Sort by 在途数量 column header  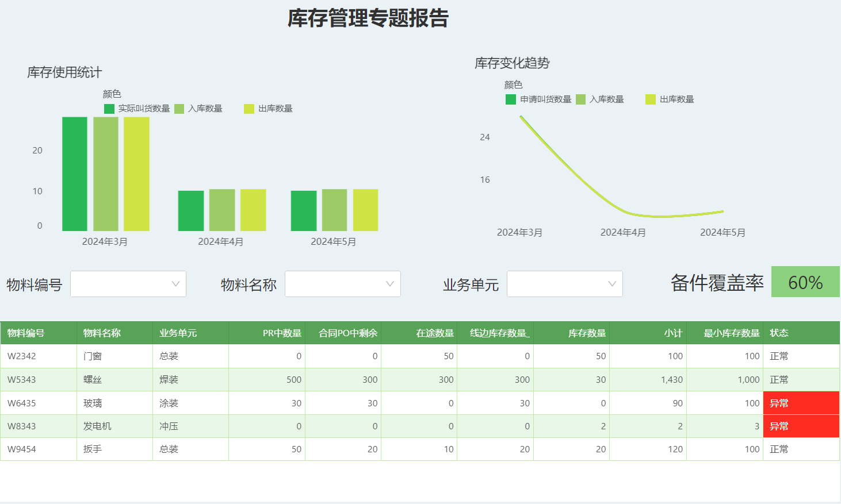(x=419, y=333)
